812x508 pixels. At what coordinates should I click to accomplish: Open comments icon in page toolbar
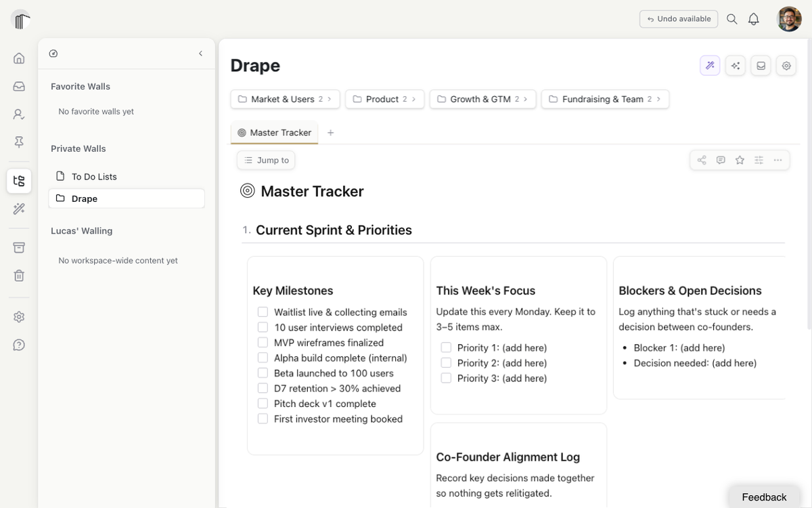(721, 160)
